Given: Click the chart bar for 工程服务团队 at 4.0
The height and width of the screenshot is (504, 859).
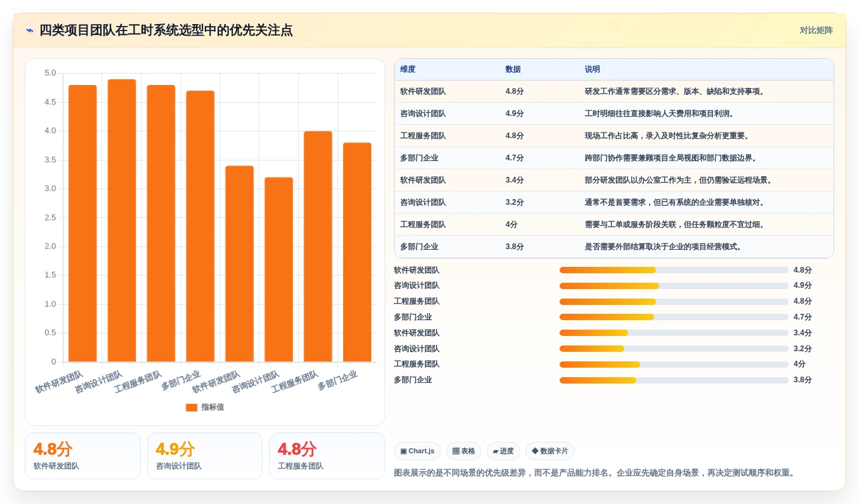Looking at the screenshot, I should coord(318,247).
